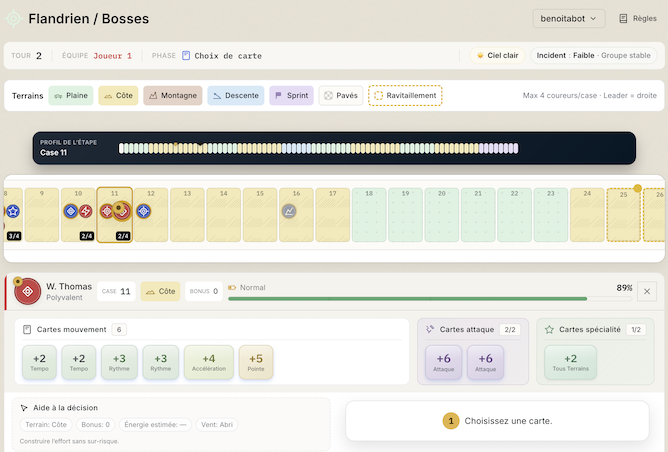The image size is (668, 452).
Task: Click the Ciel clair weather badge
Action: [497, 56]
